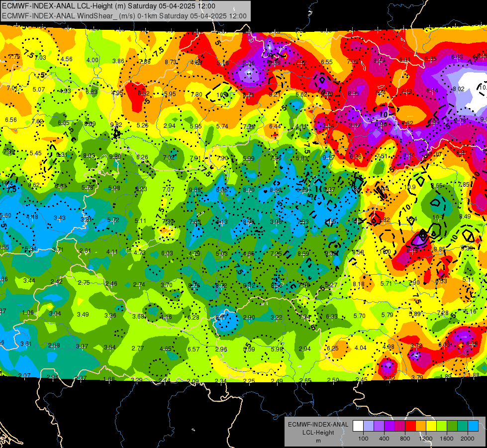Click the wind shear value 1.06
The image size is (487, 448).
(x=28, y=313)
